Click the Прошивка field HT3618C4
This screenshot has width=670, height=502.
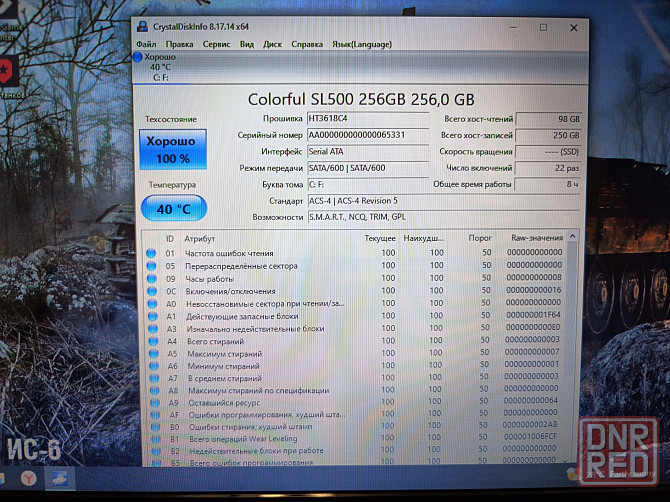point(368,119)
